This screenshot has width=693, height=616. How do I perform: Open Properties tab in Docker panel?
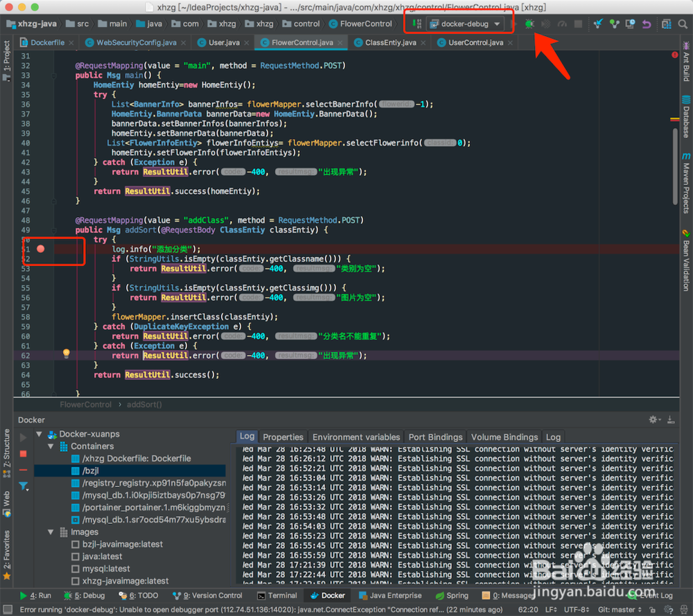[283, 437]
